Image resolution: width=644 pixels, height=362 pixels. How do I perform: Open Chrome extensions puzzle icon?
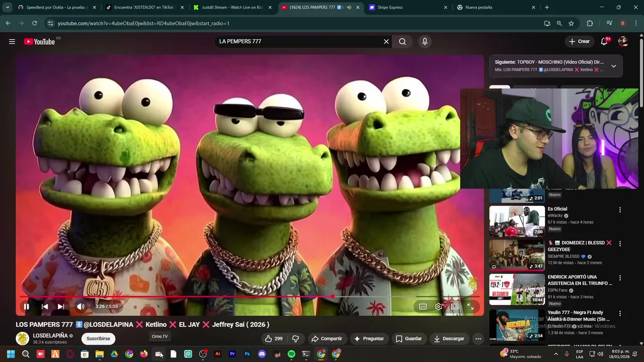pyautogui.click(x=590, y=23)
